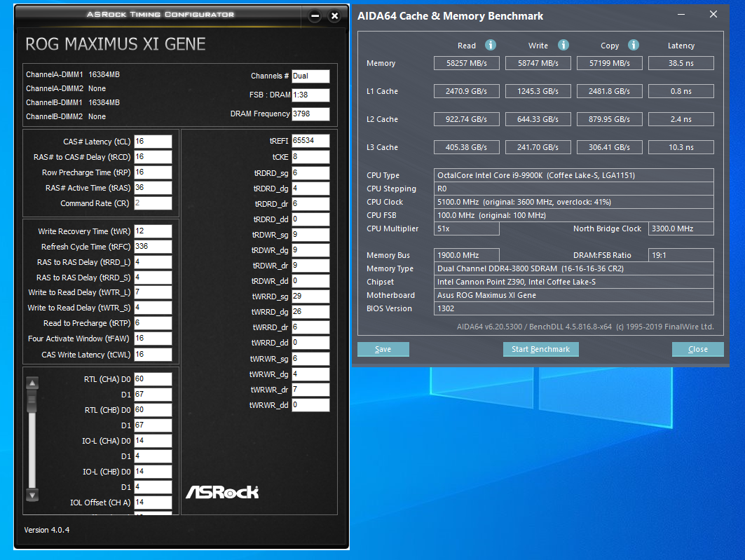This screenshot has height=560, width=745.
Task: Click the Write info icon in AIDA64
Action: [563, 45]
